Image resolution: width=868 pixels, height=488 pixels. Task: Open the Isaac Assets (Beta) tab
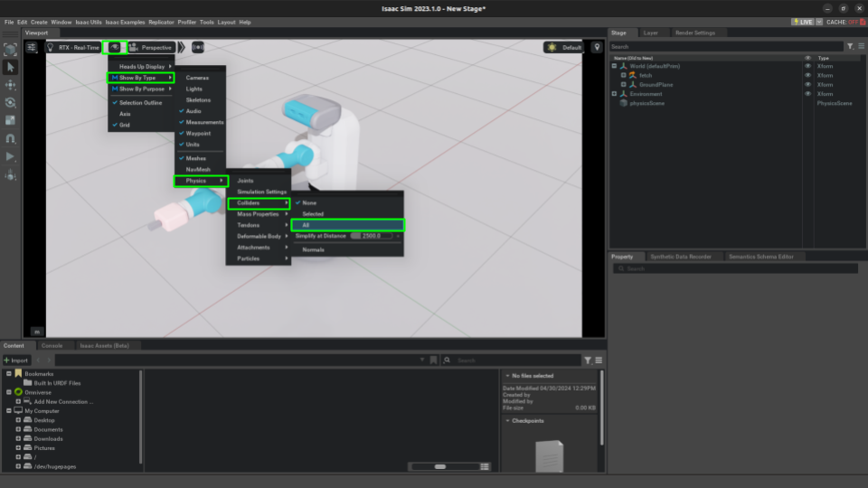pos(104,346)
